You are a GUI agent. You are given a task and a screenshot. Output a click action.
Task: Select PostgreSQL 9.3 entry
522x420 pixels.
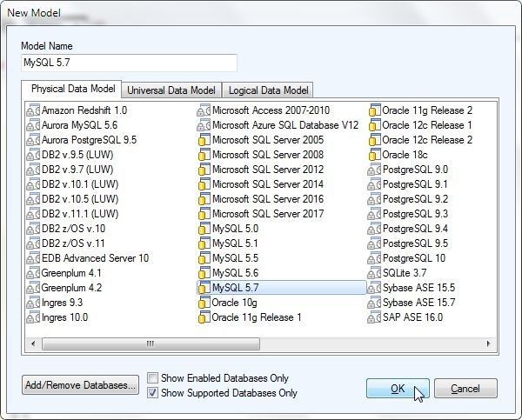pyautogui.click(x=408, y=214)
